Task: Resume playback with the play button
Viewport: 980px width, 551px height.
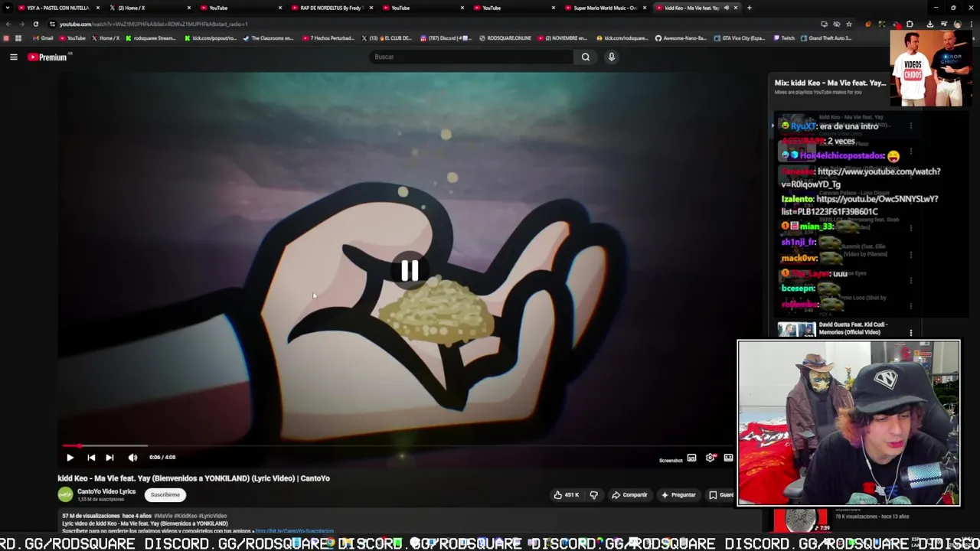Action: point(70,458)
